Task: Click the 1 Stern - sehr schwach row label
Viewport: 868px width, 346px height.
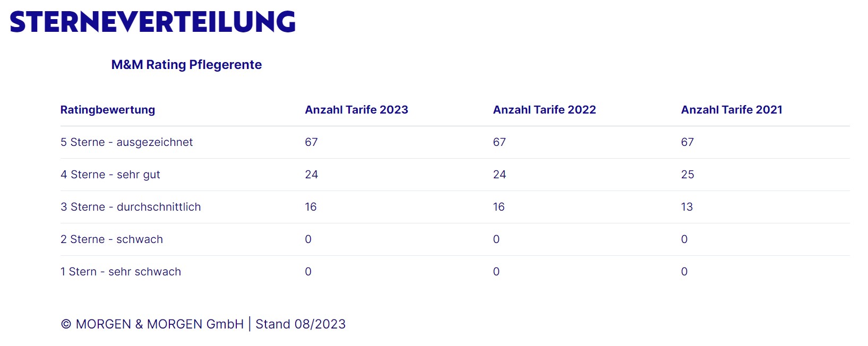Action: (121, 272)
